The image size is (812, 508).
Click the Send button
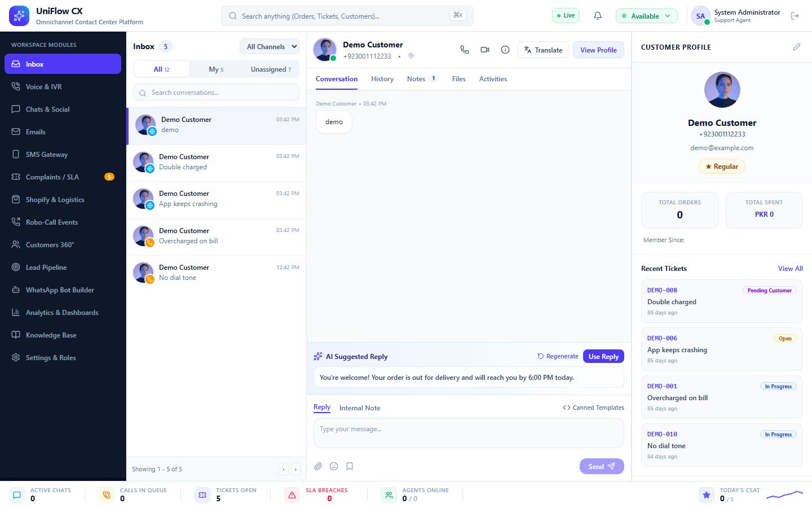tap(602, 466)
